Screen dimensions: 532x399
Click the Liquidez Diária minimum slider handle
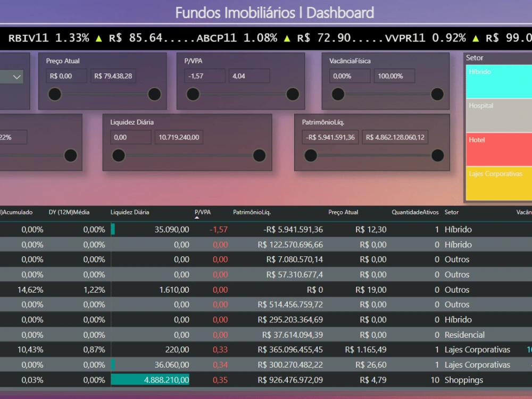[119, 155]
